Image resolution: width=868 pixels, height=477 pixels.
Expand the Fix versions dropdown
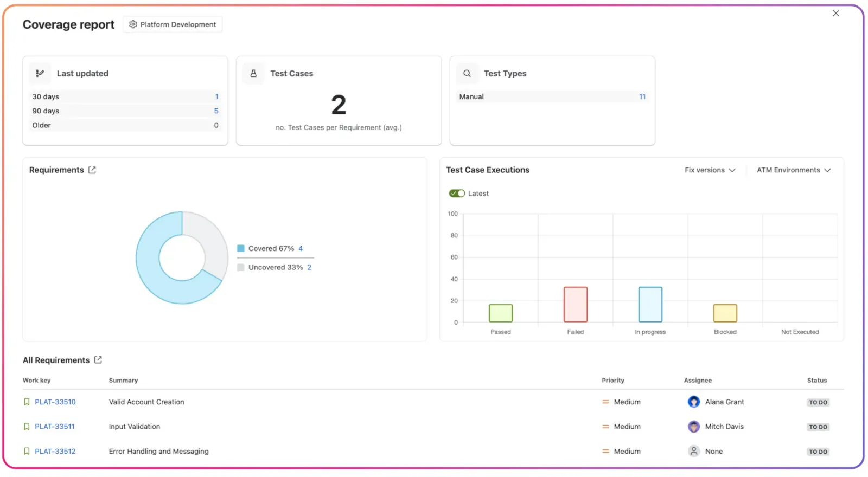click(710, 170)
